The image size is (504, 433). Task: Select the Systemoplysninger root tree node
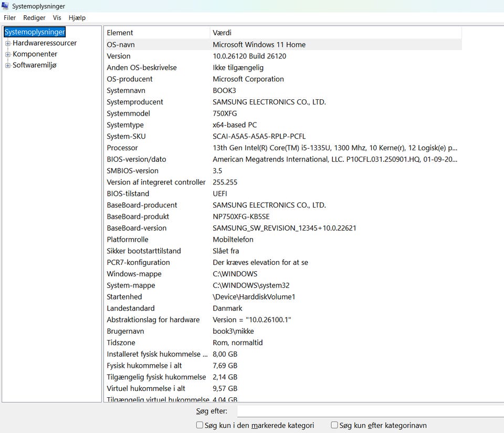35,32
